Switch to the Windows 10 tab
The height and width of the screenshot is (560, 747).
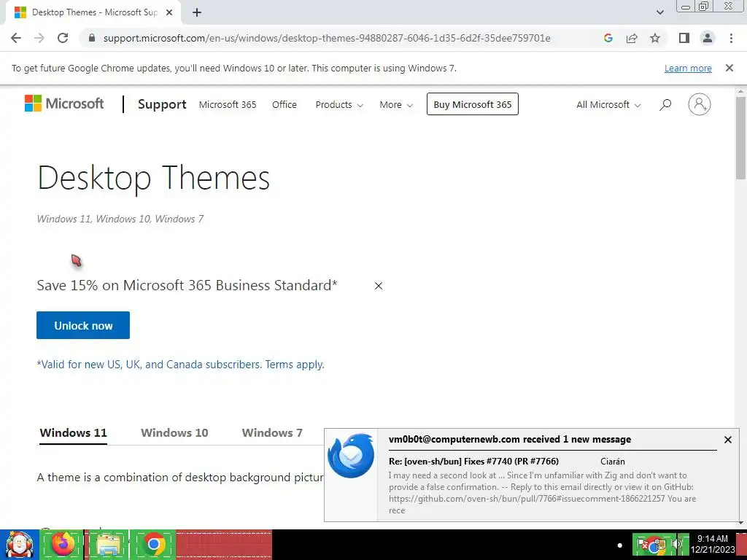coord(174,432)
